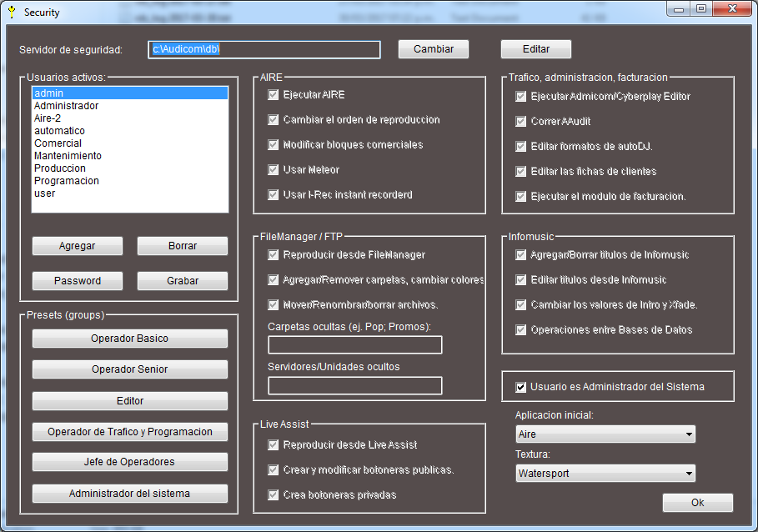Click the Editar button
758x532 pixels.
535,49
